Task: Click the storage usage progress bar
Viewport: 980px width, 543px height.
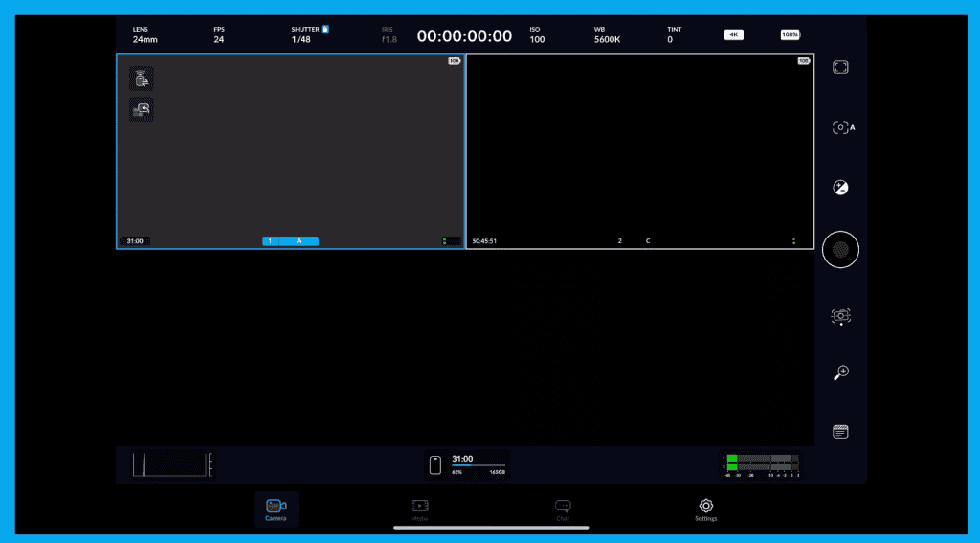Action: tap(479, 465)
